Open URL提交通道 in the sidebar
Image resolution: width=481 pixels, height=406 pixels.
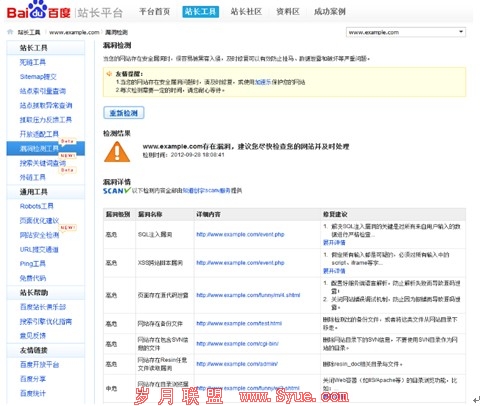(x=39, y=249)
